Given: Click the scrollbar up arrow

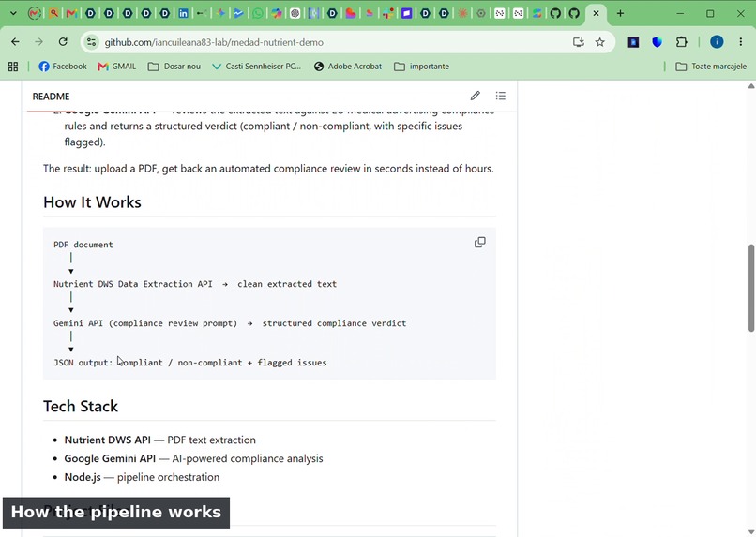Looking at the screenshot, I should 750,85.
